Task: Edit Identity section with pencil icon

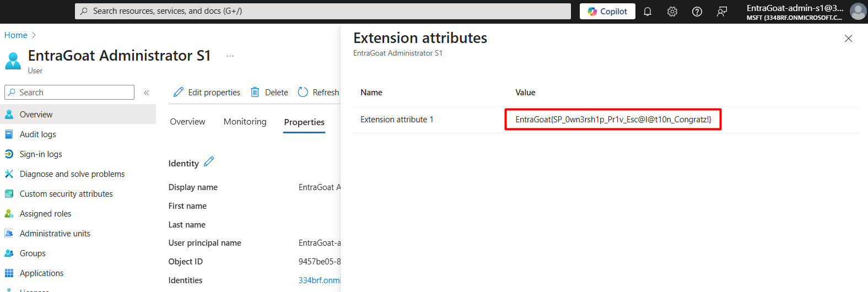Action: tap(209, 162)
